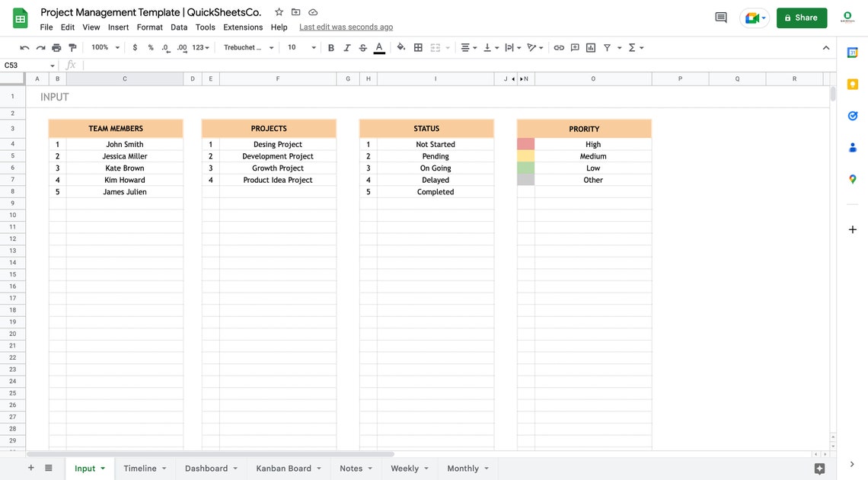Open the horizontal alignment dropdown
The image size is (868, 480).
[x=468, y=46]
